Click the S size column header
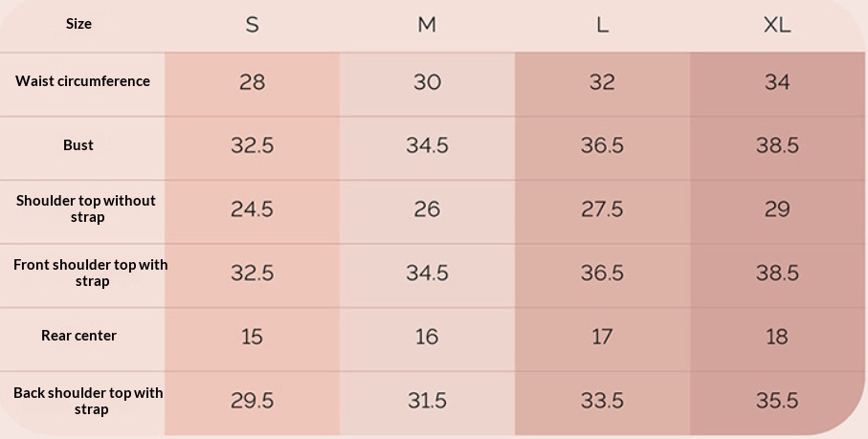This screenshot has width=868, height=439. click(x=252, y=25)
